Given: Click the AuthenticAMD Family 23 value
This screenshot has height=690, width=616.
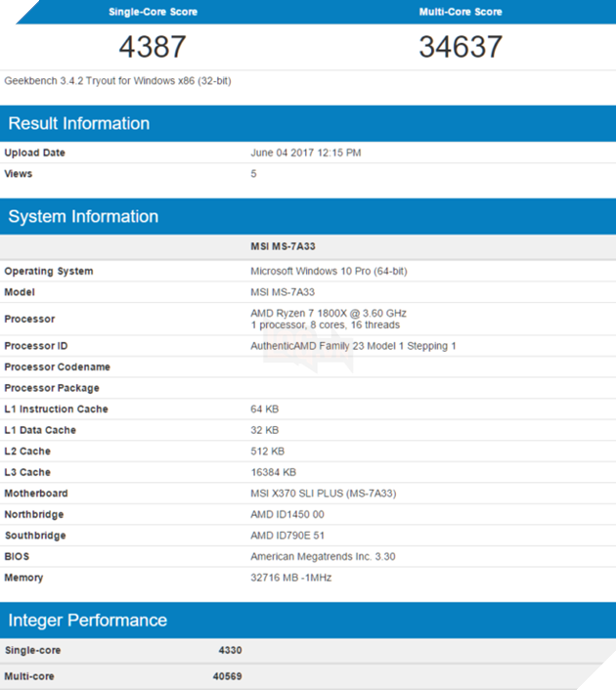Looking at the screenshot, I should (353, 346).
